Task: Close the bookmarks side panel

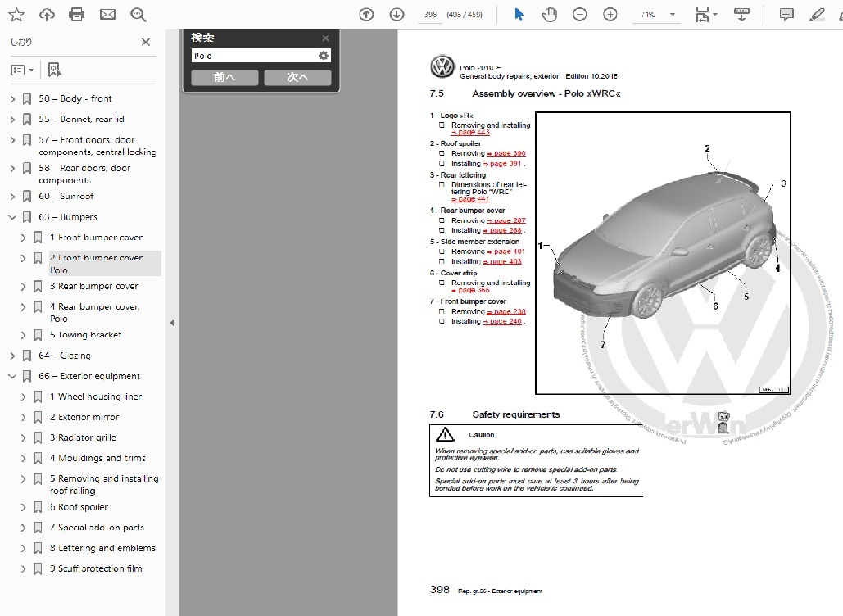Action: click(146, 42)
